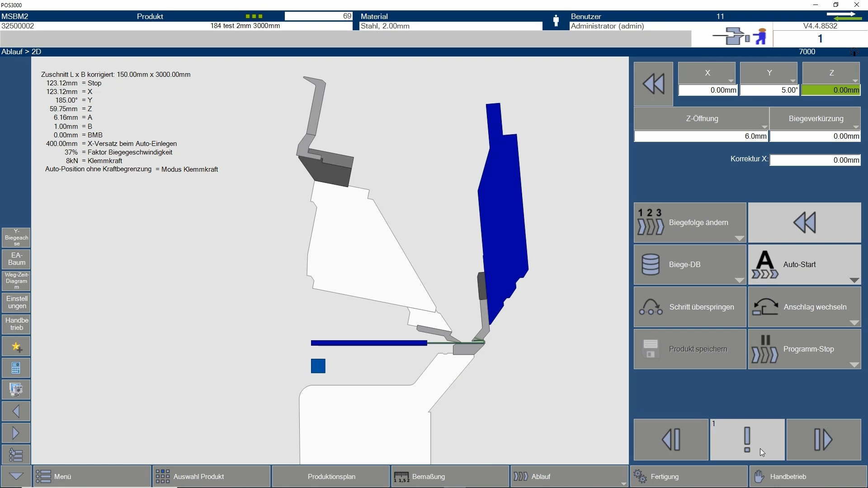
Task: Click the sidebar right arrow icon
Action: 16,433
